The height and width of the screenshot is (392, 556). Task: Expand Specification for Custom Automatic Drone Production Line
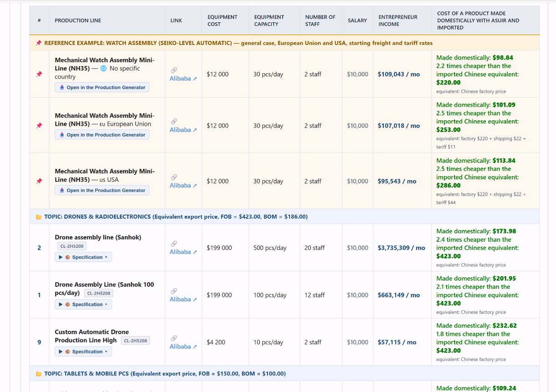coord(83,351)
